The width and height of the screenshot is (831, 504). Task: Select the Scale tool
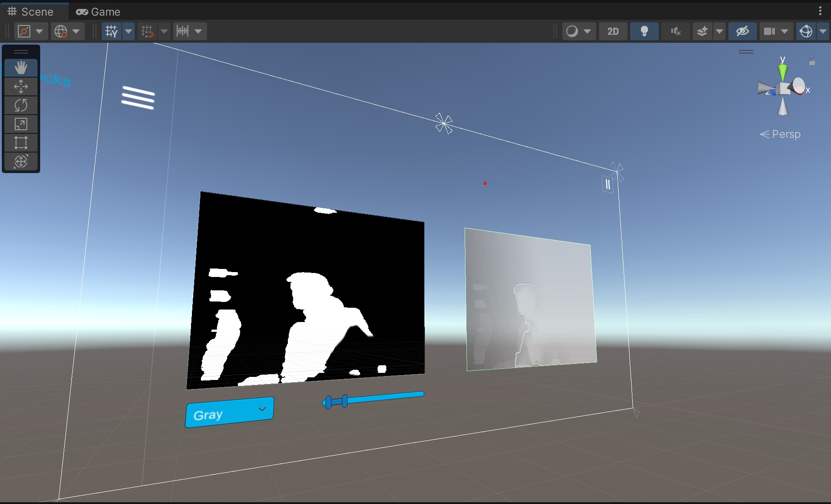21,124
